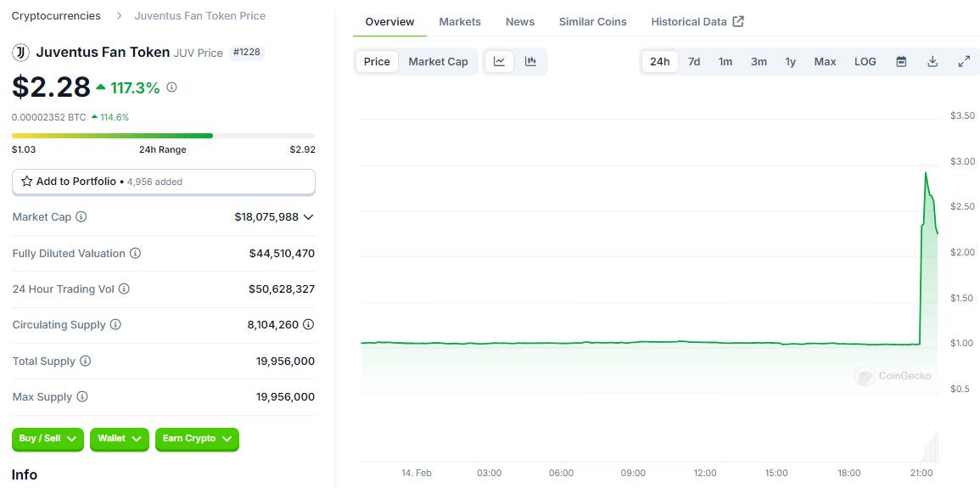980x488 pixels.
Task: Click the 24h Range progress bar
Action: pos(164,136)
